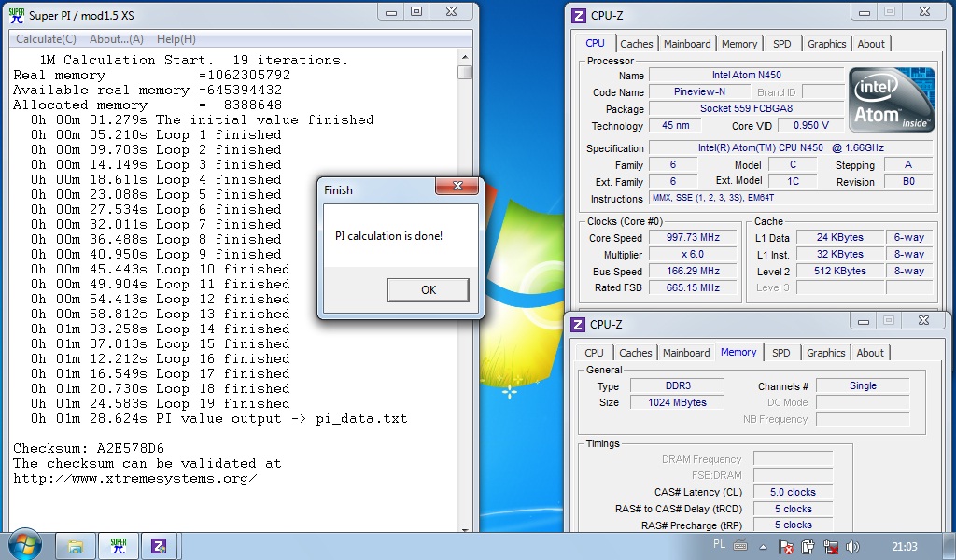
Task: Open the Action Center flag icon
Action: tap(786, 547)
